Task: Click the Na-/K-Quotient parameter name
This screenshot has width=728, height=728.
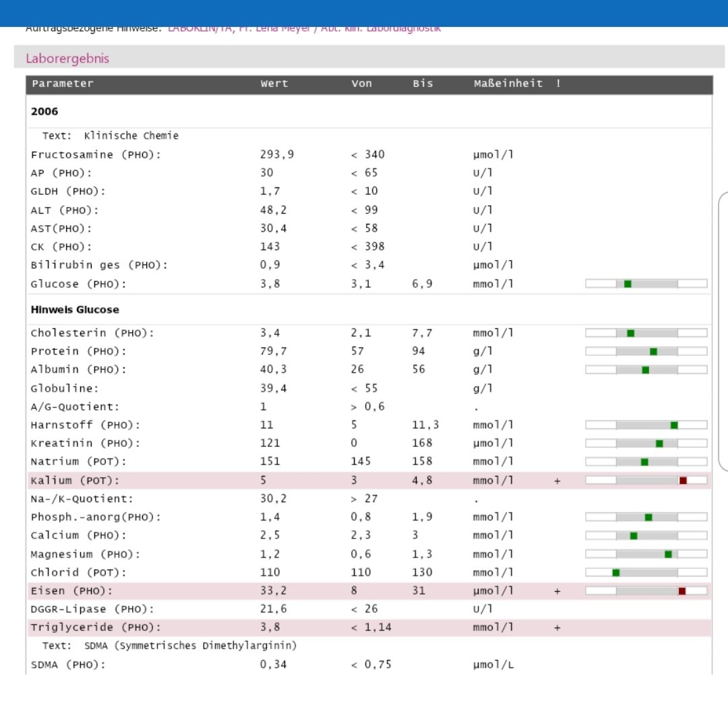Action: pyautogui.click(x=82, y=499)
